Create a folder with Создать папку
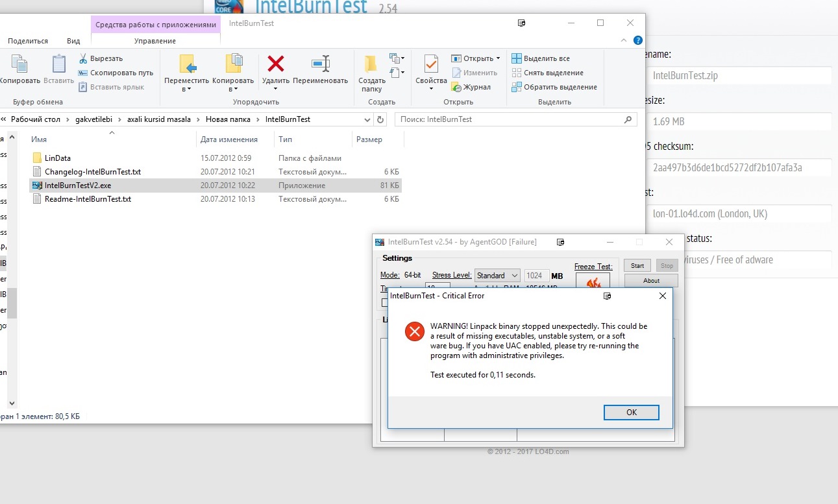Image resolution: width=838 pixels, height=504 pixels. [x=371, y=73]
